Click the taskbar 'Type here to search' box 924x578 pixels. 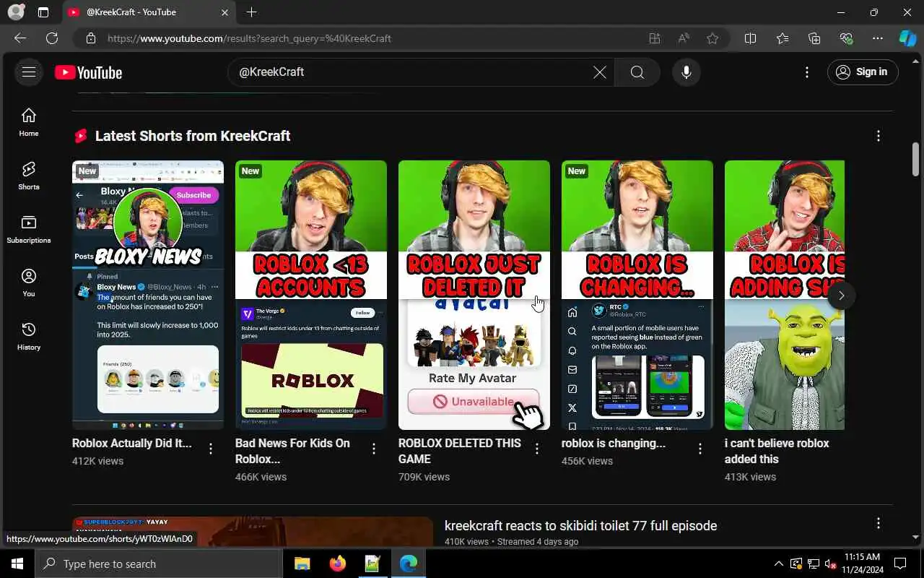(159, 564)
